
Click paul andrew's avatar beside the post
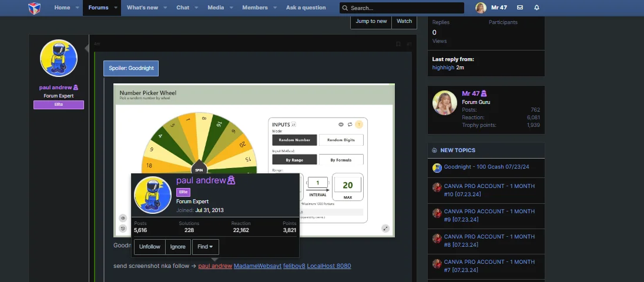(59, 58)
